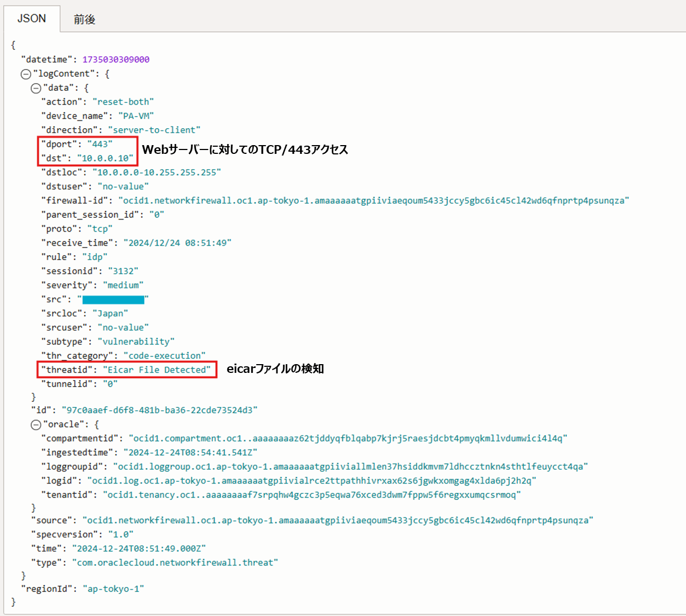The height and width of the screenshot is (616, 686).
Task: Click the receive_time value
Action: (x=177, y=243)
